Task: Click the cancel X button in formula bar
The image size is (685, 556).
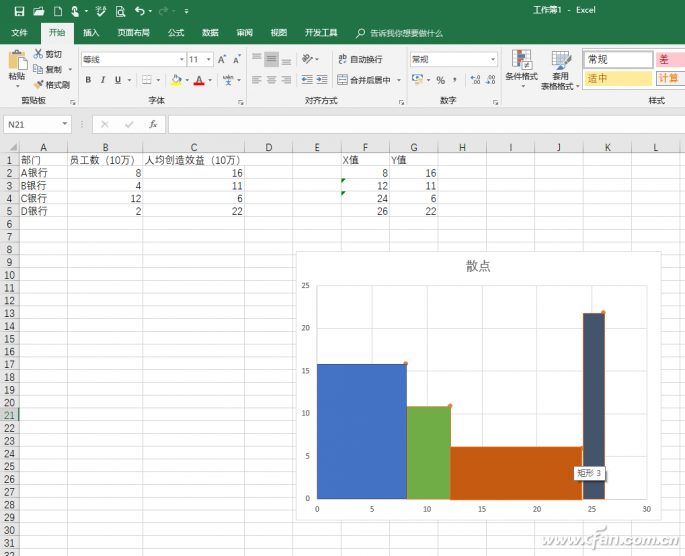Action: pos(105,124)
